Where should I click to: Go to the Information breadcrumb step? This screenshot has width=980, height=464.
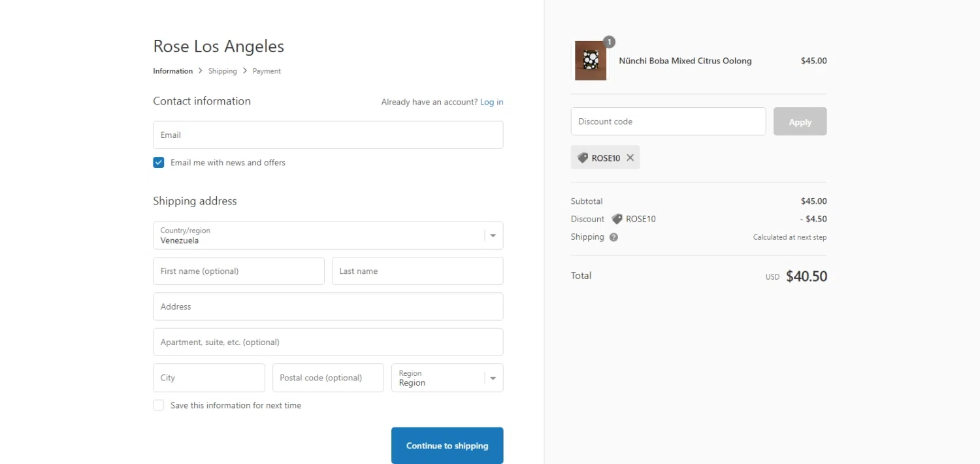(x=172, y=71)
